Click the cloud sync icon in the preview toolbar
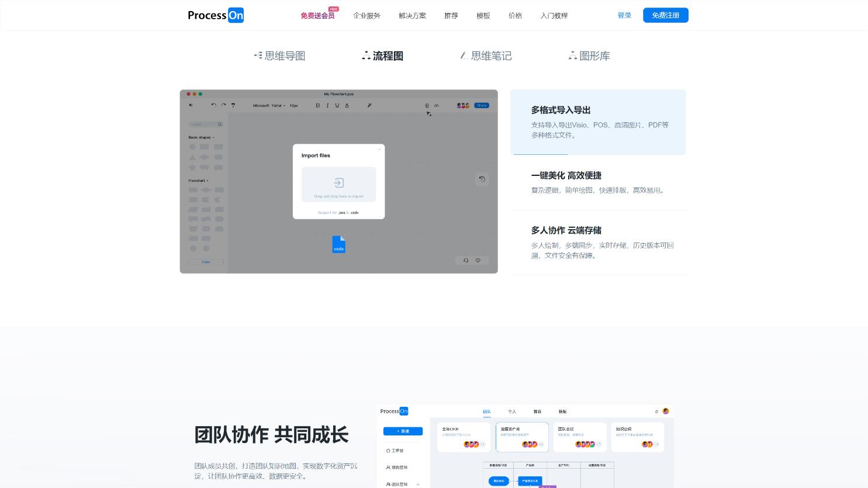 coord(436,105)
